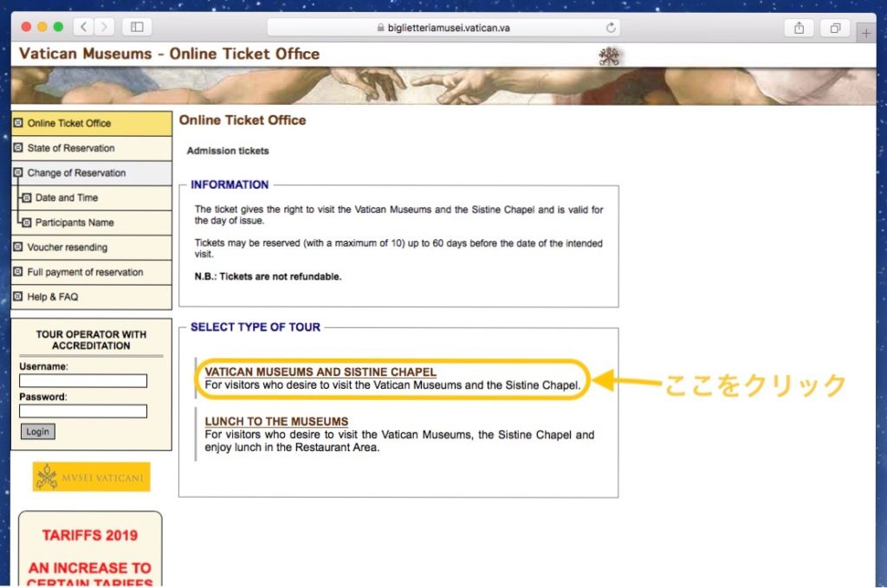Open Online Ticket Office in the side menu
This screenshot has height=588, width=887.
pos(92,123)
